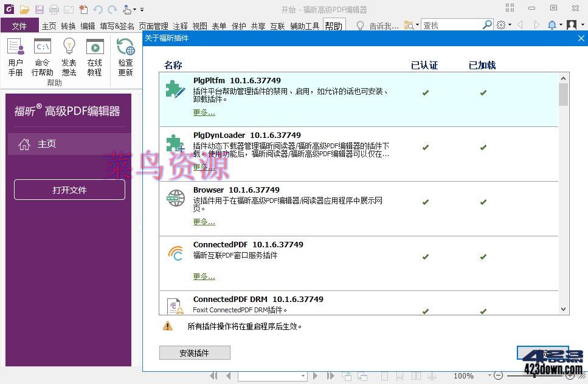Click the Open File folder icon in toolbar
Image resolution: width=588 pixels, height=384 pixels.
pos(24,9)
